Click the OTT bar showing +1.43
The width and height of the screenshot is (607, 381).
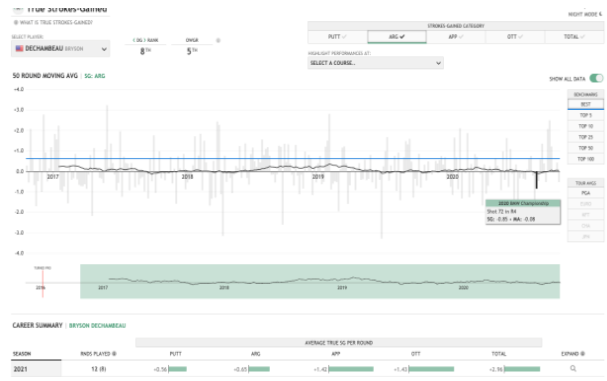(x=431, y=369)
